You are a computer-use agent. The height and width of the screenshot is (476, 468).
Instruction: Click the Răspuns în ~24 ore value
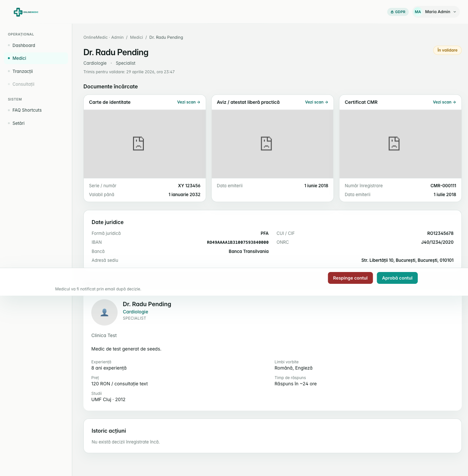(x=296, y=384)
